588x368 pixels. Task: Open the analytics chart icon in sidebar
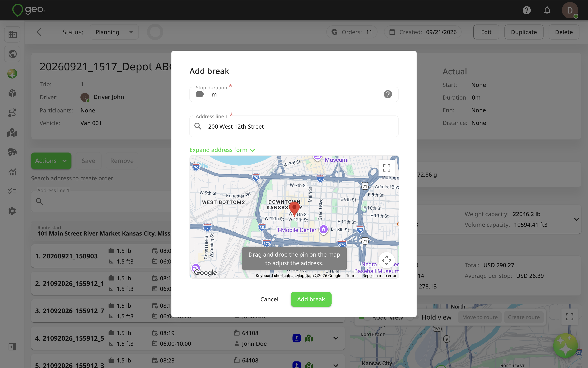click(x=12, y=172)
